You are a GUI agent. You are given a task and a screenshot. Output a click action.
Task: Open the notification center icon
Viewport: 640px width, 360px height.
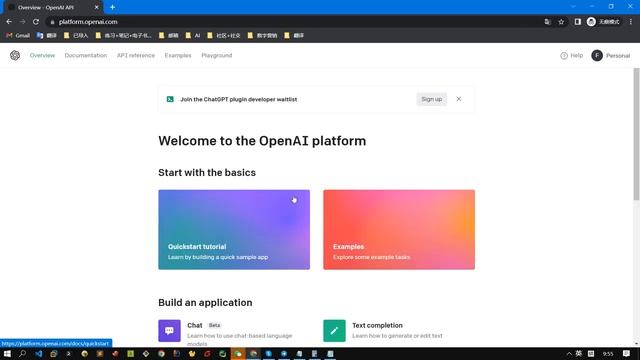point(627,353)
